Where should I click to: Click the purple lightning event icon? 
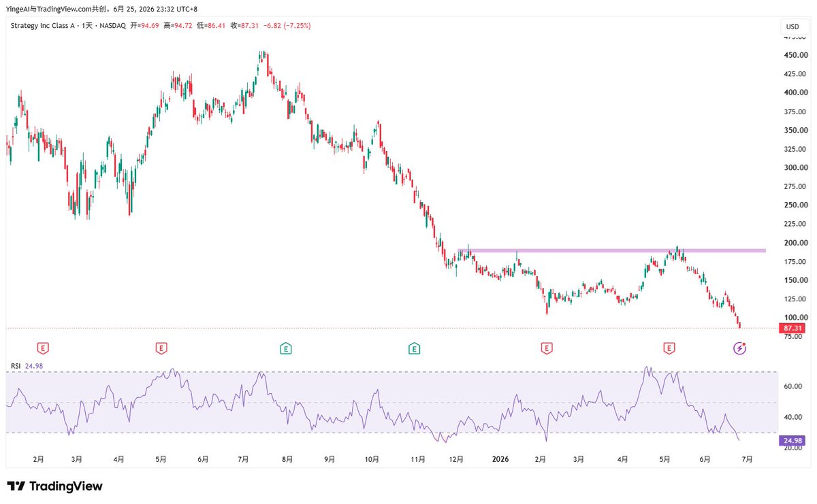coord(740,349)
